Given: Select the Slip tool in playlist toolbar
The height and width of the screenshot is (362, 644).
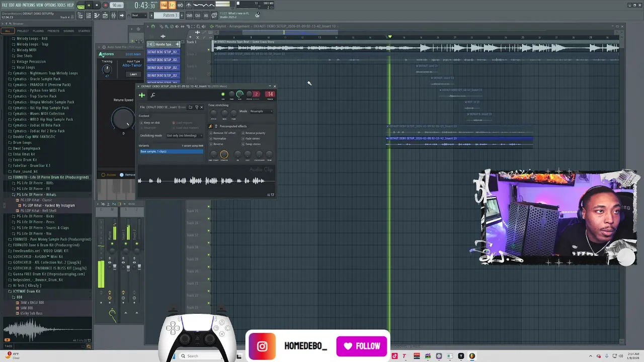Looking at the screenshot, I should [x=182, y=26].
